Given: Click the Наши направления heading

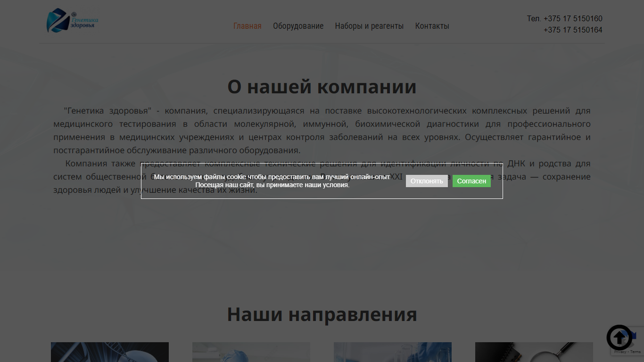Looking at the screenshot, I should click(322, 314).
